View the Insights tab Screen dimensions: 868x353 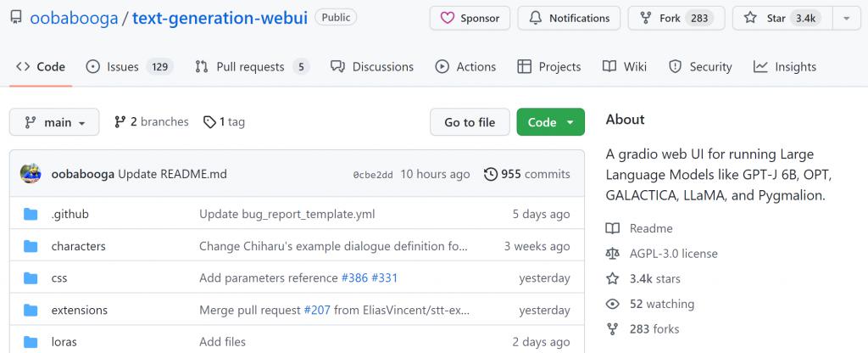pos(784,67)
